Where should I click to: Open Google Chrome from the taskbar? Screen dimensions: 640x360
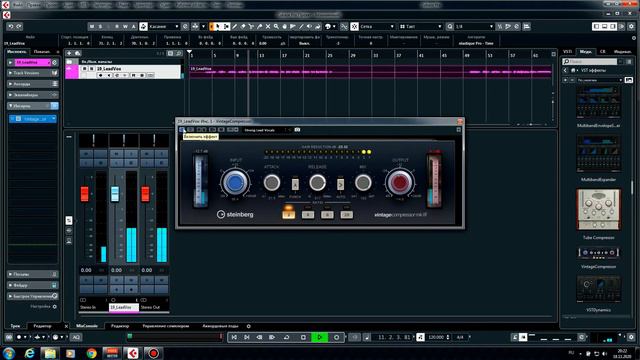(91, 353)
